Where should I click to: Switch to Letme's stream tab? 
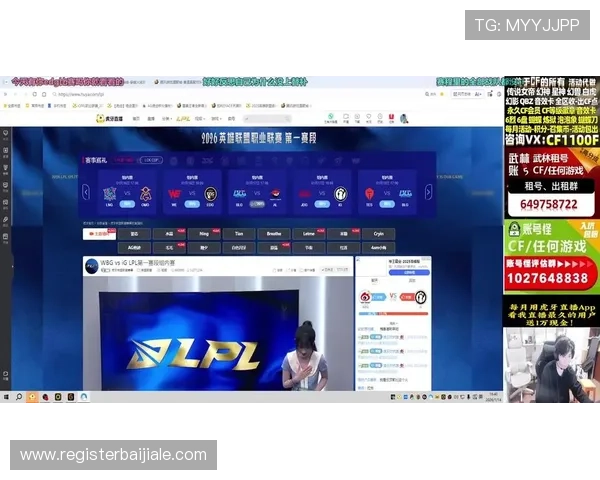click(x=309, y=233)
